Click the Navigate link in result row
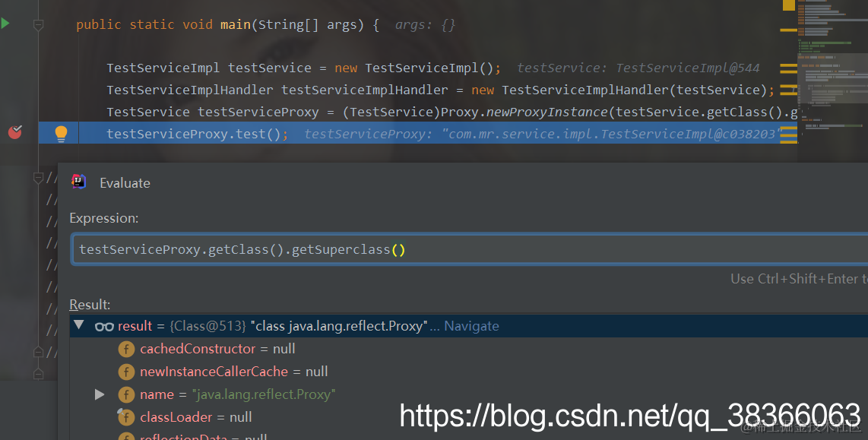868x440 pixels. pyautogui.click(x=471, y=326)
